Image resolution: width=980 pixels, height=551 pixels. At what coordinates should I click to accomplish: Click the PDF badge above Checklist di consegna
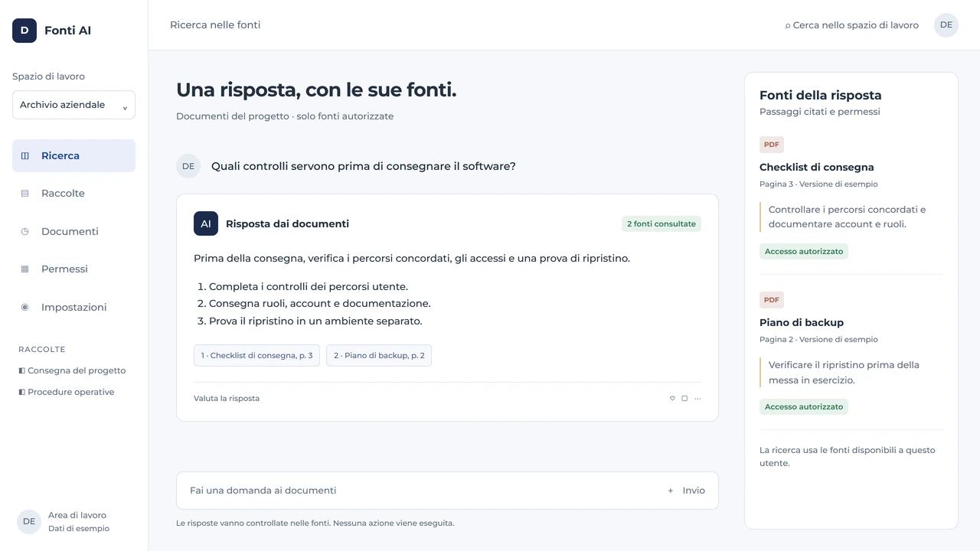point(772,145)
